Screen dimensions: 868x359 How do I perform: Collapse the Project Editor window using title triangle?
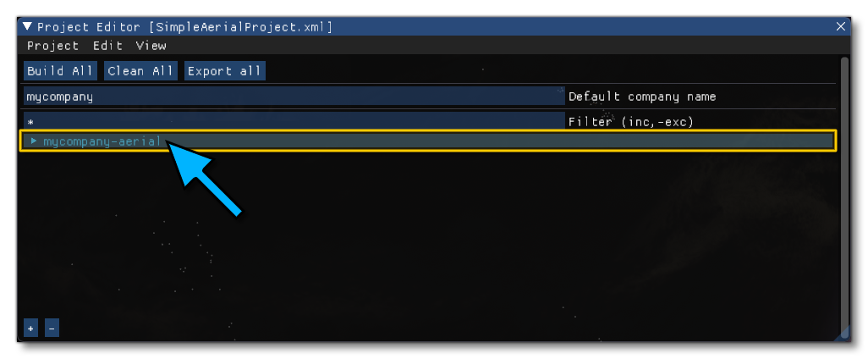coord(28,26)
